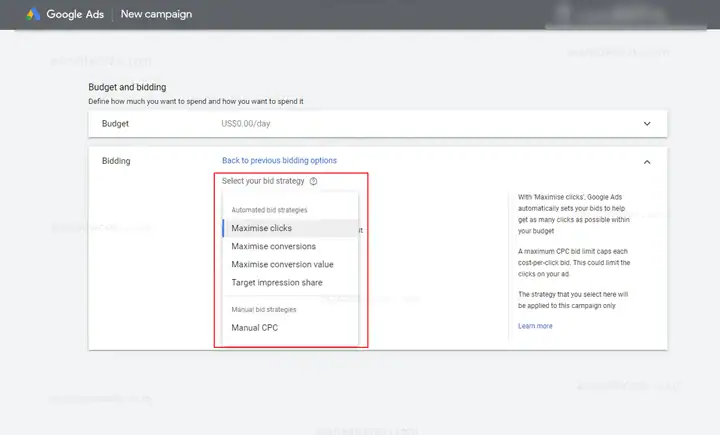Click the Google Ads logo icon
The height and width of the screenshot is (435, 720).
(x=33, y=14)
